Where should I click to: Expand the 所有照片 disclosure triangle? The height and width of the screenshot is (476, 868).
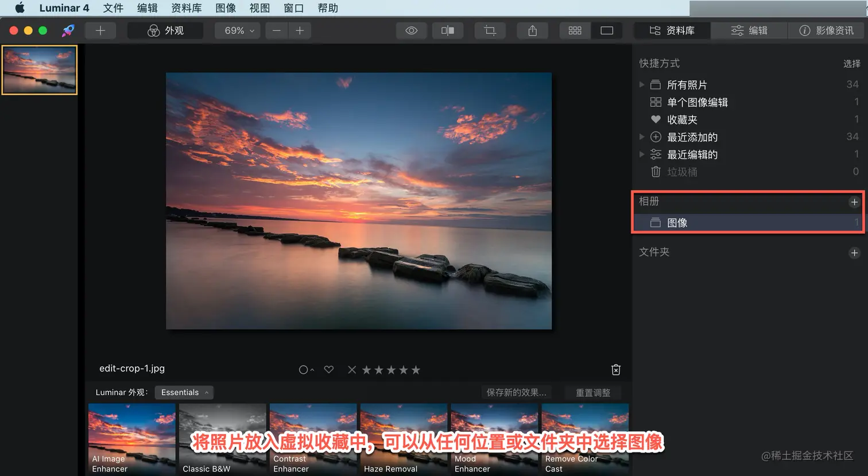point(642,84)
